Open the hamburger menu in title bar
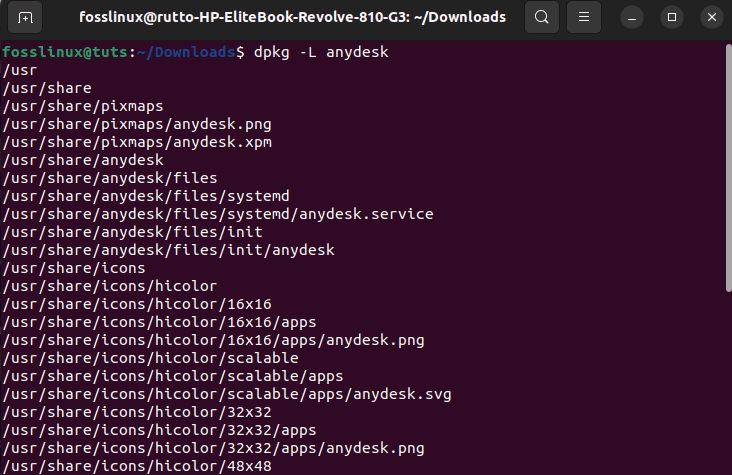 [584, 17]
